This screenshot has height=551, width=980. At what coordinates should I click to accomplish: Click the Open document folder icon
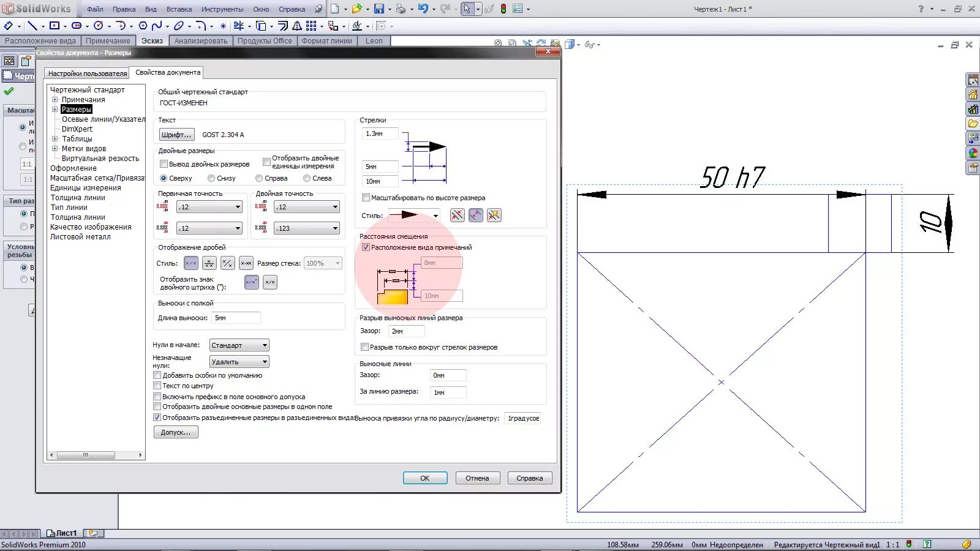(x=356, y=9)
